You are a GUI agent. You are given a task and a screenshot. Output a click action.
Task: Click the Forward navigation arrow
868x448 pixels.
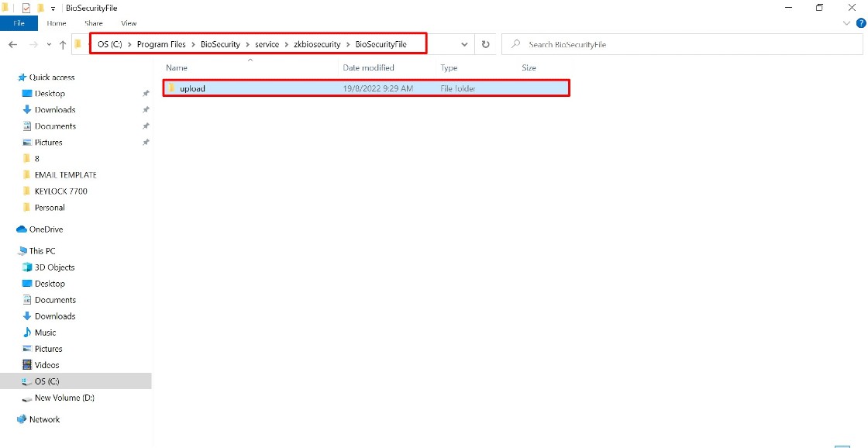pyautogui.click(x=33, y=45)
